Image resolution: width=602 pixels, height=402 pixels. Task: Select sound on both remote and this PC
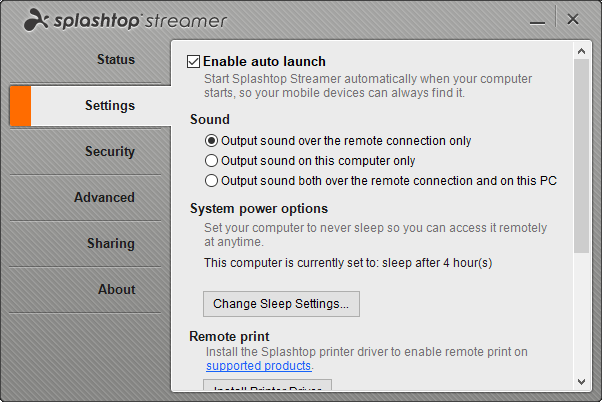211,181
